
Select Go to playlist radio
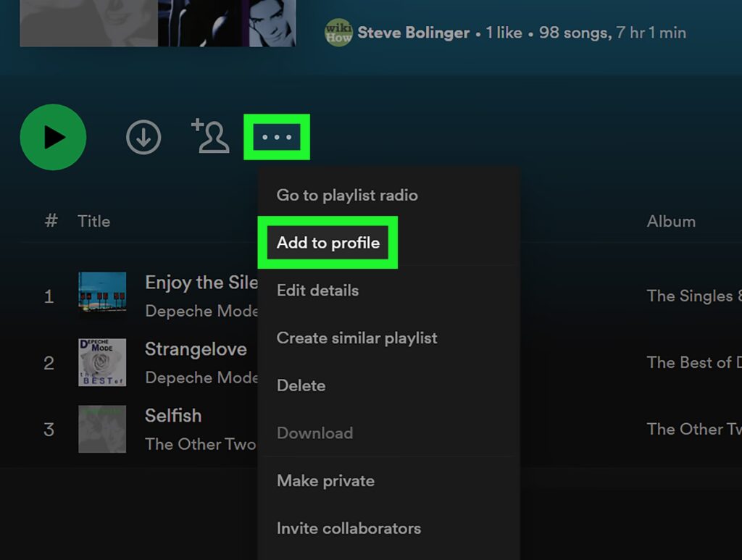click(347, 195)
